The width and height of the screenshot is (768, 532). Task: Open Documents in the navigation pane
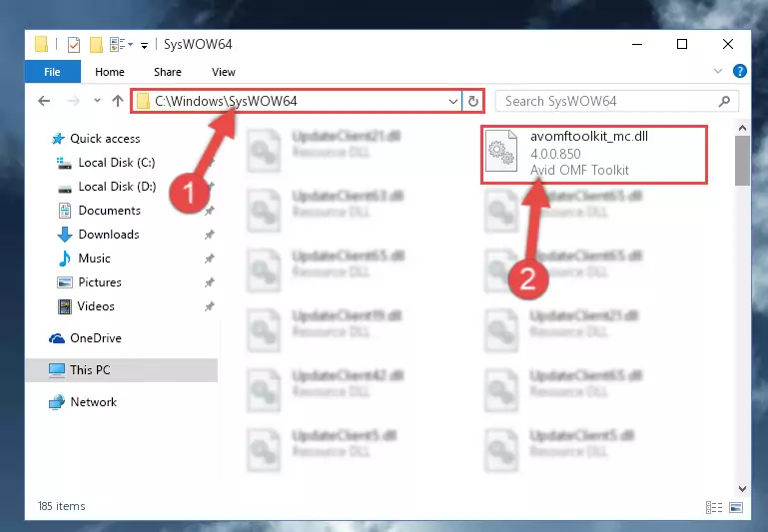click(109, 211)
